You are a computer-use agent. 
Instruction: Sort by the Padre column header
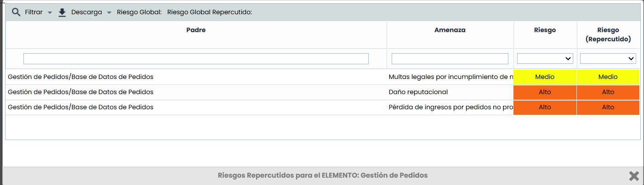(196, 30)
